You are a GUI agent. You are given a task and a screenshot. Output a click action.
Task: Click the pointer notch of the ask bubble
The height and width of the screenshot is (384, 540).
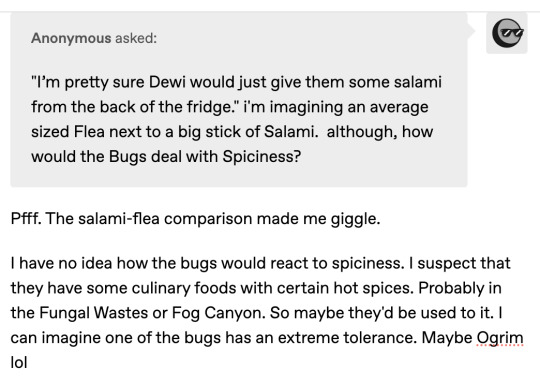pos(471,31)
